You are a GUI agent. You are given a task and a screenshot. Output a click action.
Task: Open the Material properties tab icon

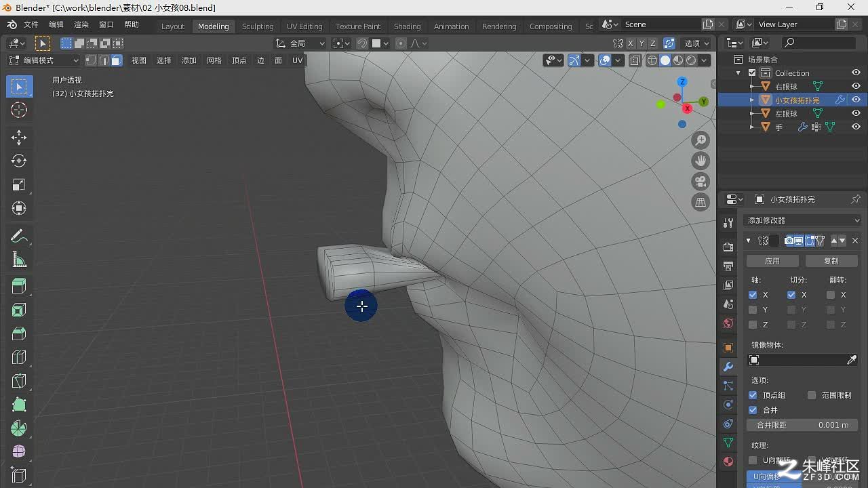coord(728,462)
